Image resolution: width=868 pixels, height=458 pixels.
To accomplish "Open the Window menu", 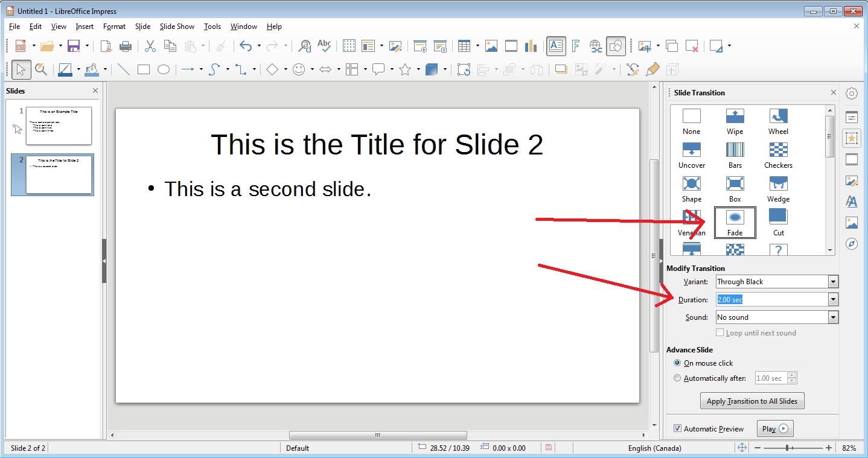I will (x=244, y=27).
